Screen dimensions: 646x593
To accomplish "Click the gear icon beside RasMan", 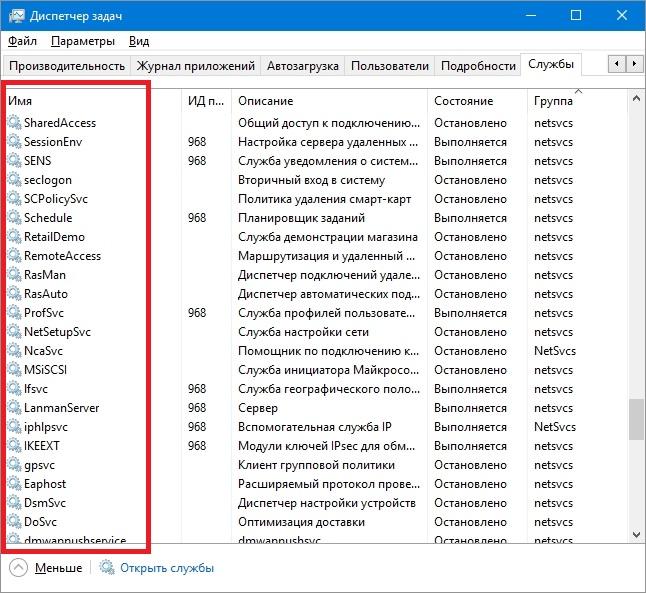I will point(14,274).
